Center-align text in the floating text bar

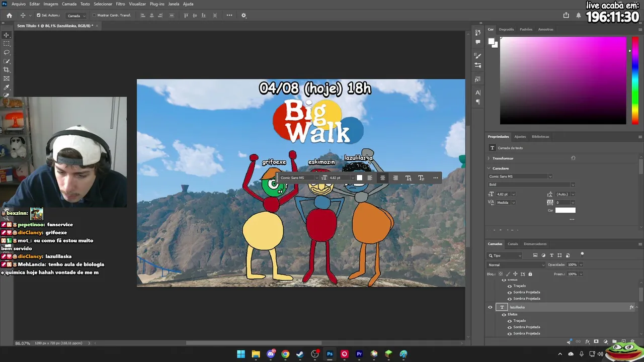pos(382,177)
